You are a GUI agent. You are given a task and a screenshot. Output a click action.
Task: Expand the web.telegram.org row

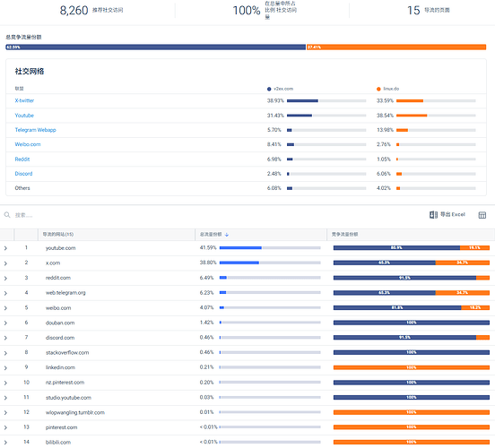(5, 293)
